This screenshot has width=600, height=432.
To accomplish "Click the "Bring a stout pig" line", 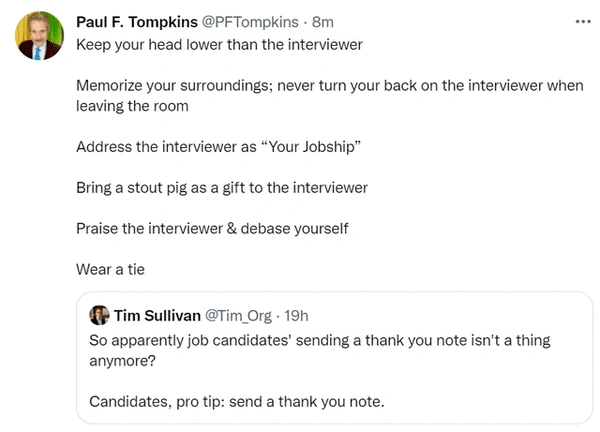I will click(x=222, y=187).
